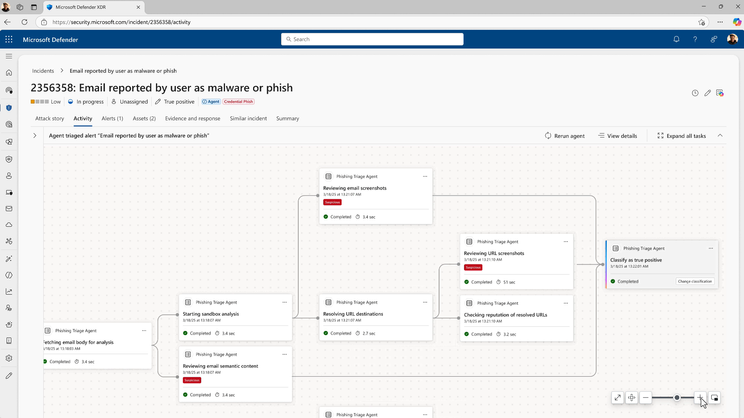The width and height of the screenshot is (744, 418).
Task: Zoom in with the plus icon
Action: tap(700, 398)
